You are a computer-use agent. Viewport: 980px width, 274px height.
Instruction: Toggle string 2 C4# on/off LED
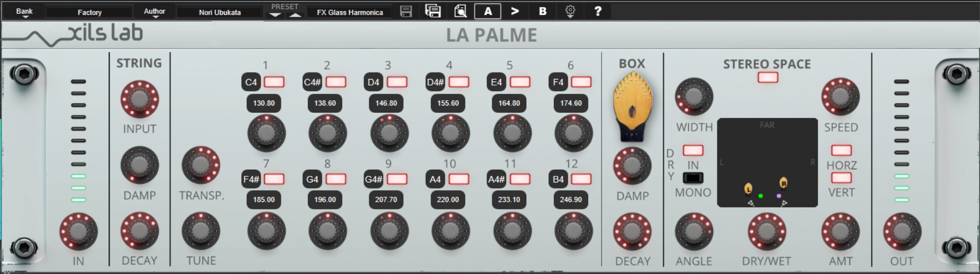coord(336,82)
